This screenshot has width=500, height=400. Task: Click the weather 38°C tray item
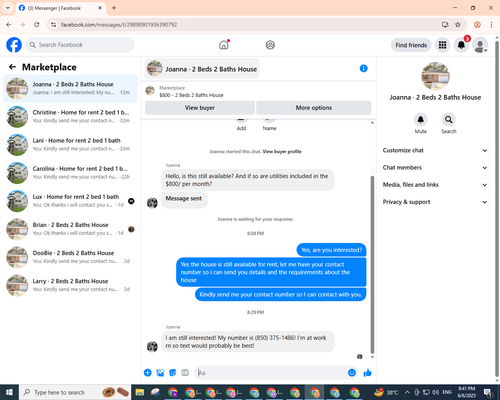tap(386, 392)
